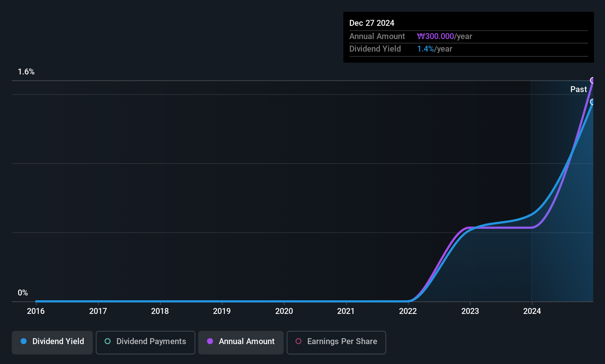Toggle the Annual Amount series
605x364 pixels.
[x=241, y=342]
